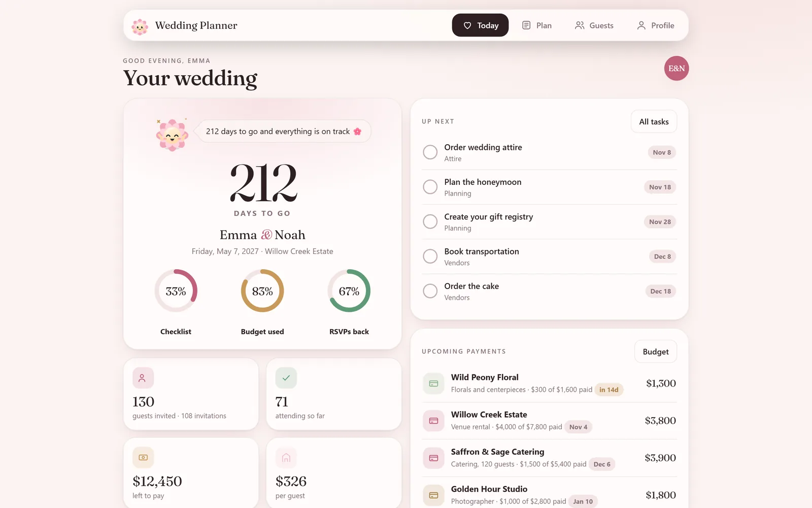Click the heart icon in Today tab

(x=467, y=25)
